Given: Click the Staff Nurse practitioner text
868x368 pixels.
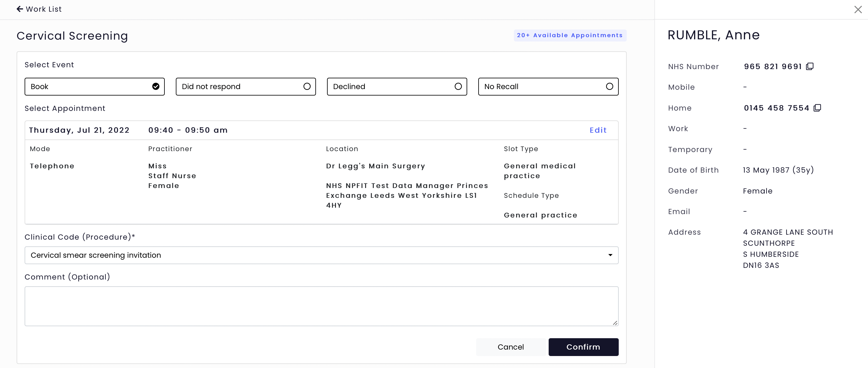Looking at the screenshot, I should [172, 176].
